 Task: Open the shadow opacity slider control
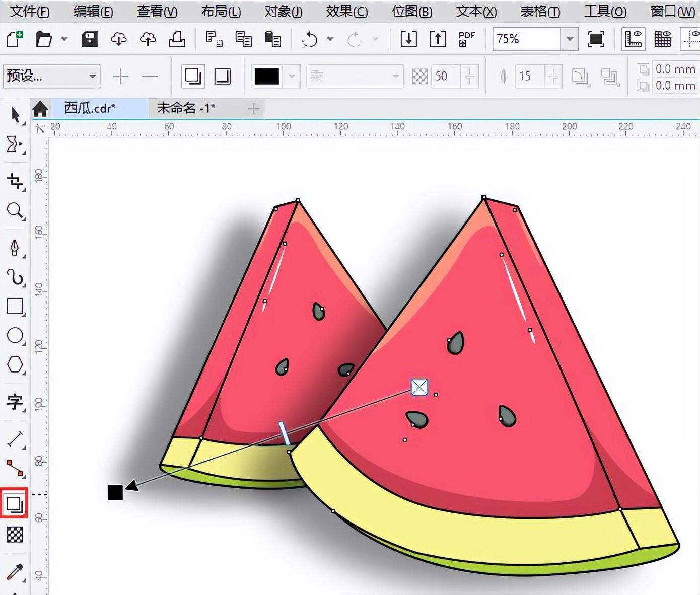point(470,77)
